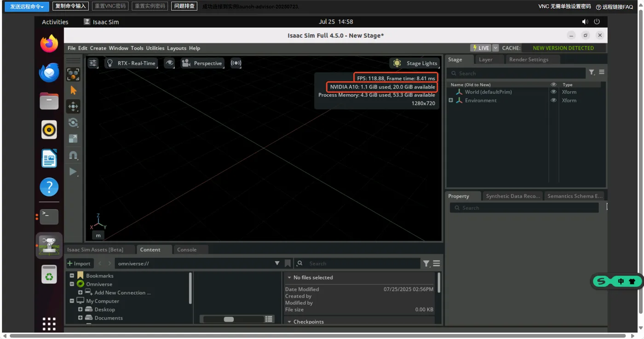Expand the Desktop folder node
This screenshot has height=339, width=644.
[80, 310]
